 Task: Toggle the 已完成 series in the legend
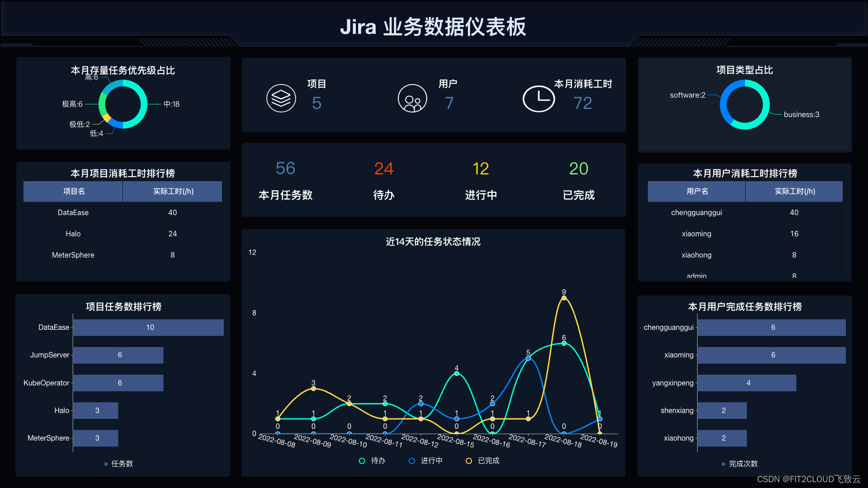click(x=468, y=460)
